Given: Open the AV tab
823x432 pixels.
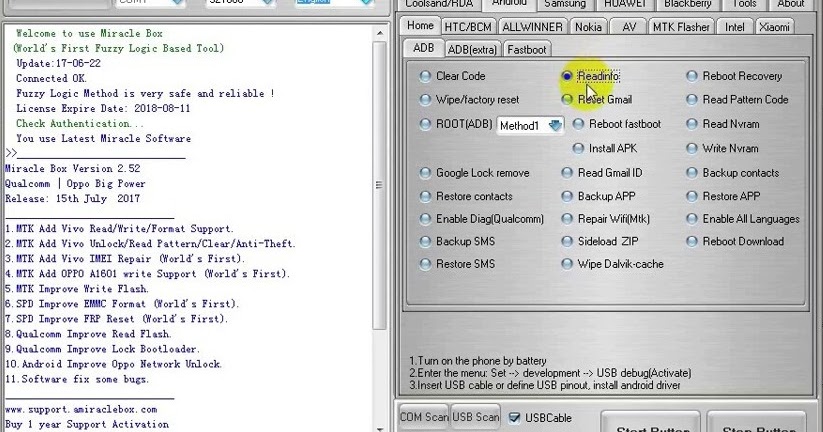Looking at the screenshot, I should coord(629,27).
